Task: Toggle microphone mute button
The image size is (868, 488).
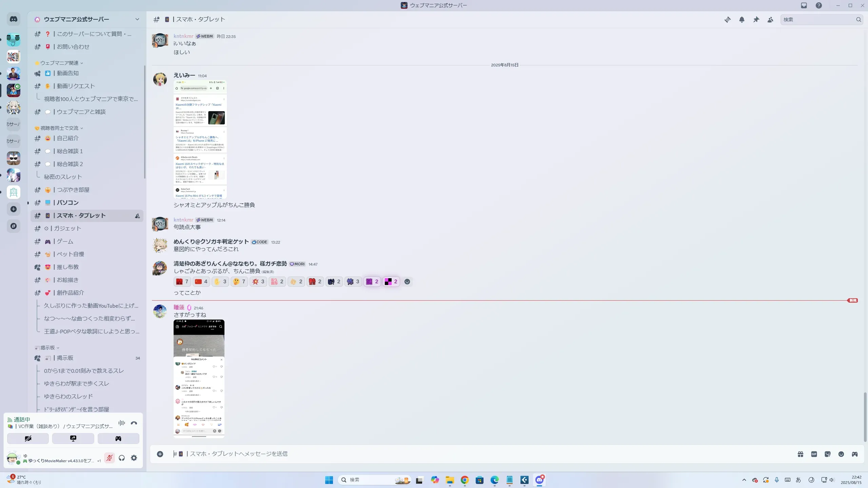Action: click(x=109, y=458)
